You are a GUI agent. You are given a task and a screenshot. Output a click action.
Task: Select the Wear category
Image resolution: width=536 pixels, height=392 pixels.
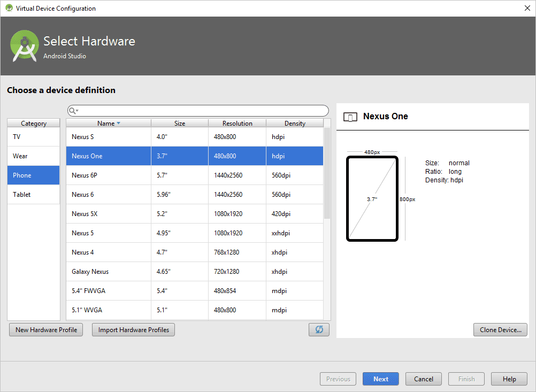tap(33, 156)
